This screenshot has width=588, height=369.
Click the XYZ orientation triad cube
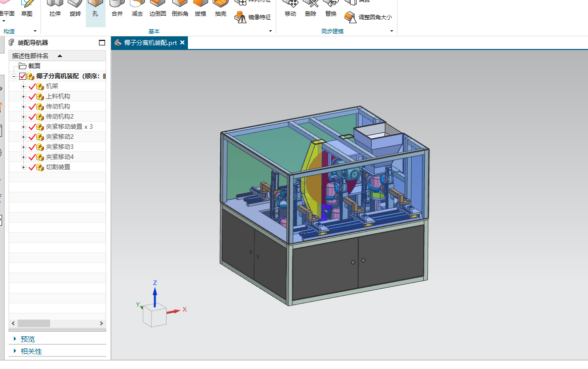155,316
